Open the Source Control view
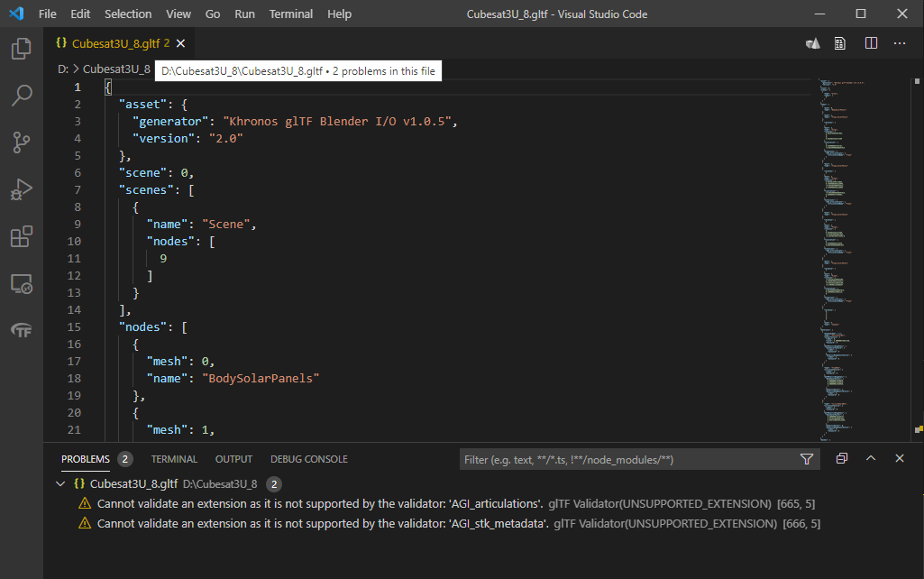This screenshot has height=579, width=924. pyautogui.click(x=20, y=142)
